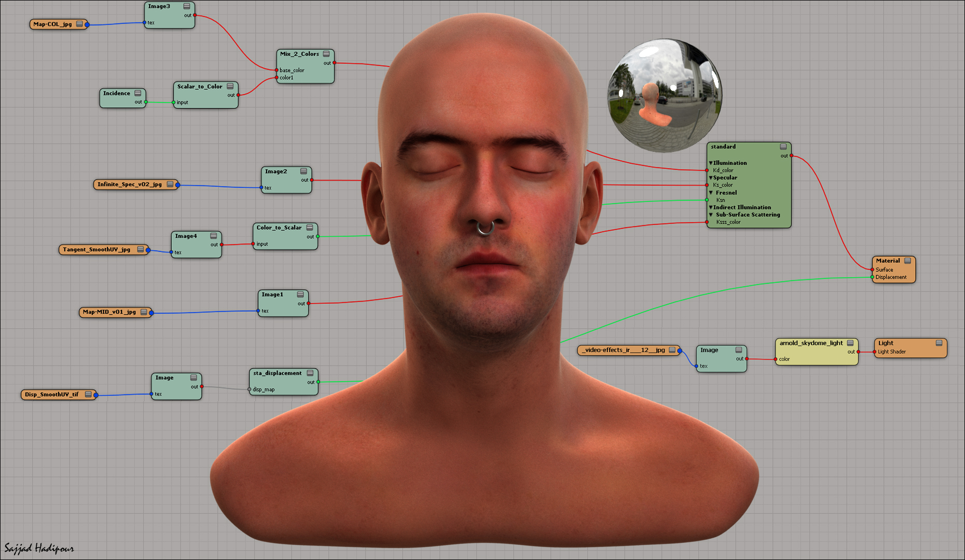The height and width of the screenshot is (560, 965).
Task: Select the Material node title
Action: tap(888, 261)
